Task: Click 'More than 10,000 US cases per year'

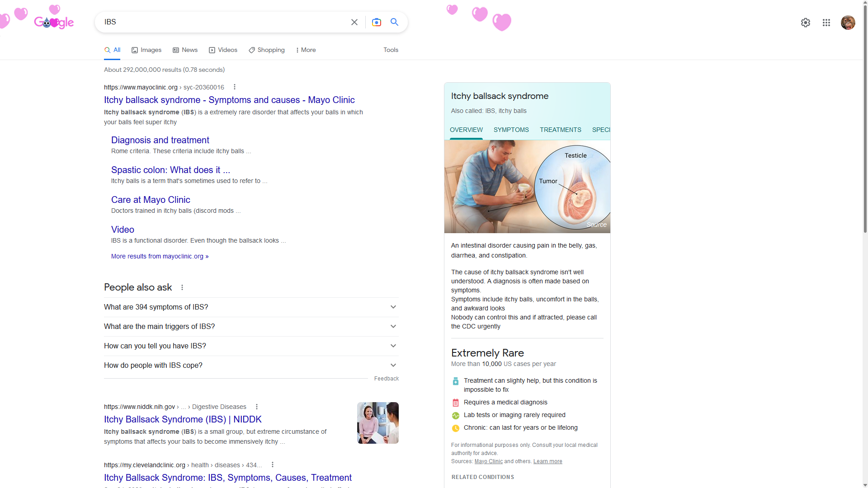Action: coord(504,364)
